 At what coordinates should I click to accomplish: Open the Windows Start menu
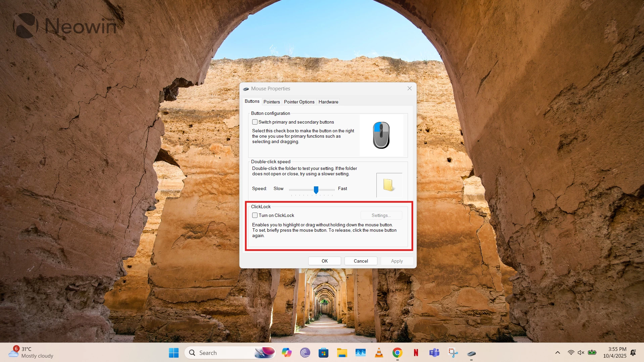(x=174, y=353)
